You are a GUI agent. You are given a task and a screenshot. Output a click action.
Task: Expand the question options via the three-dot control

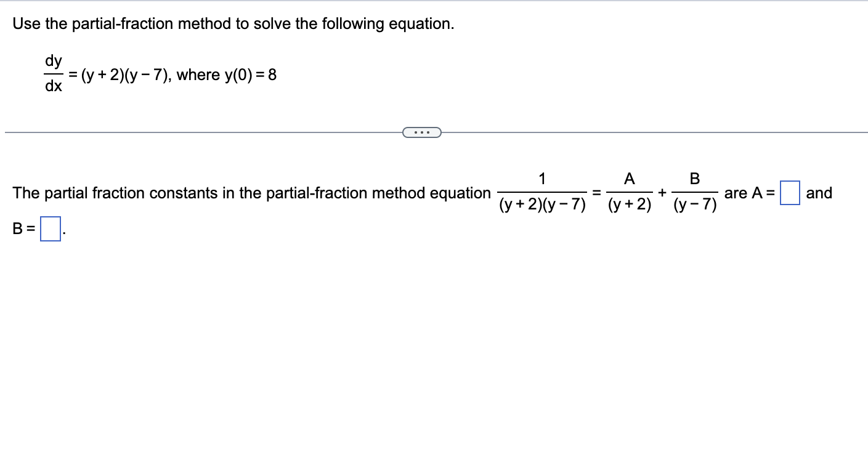click(423, 132)
